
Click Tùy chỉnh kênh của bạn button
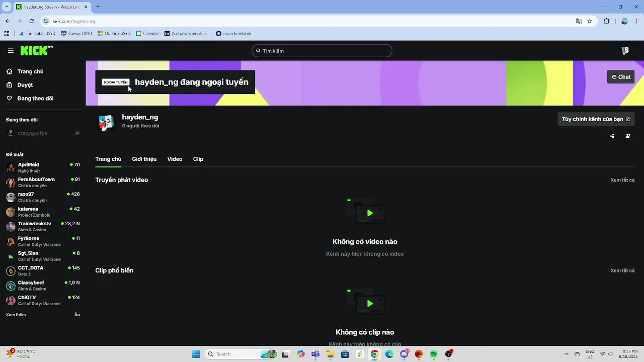[596, 119]
